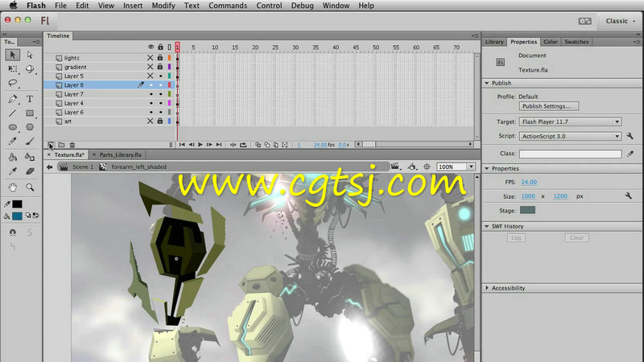
Task: Click the SWF History Log button
Action: pyautogui.click(x=516, y=237)
